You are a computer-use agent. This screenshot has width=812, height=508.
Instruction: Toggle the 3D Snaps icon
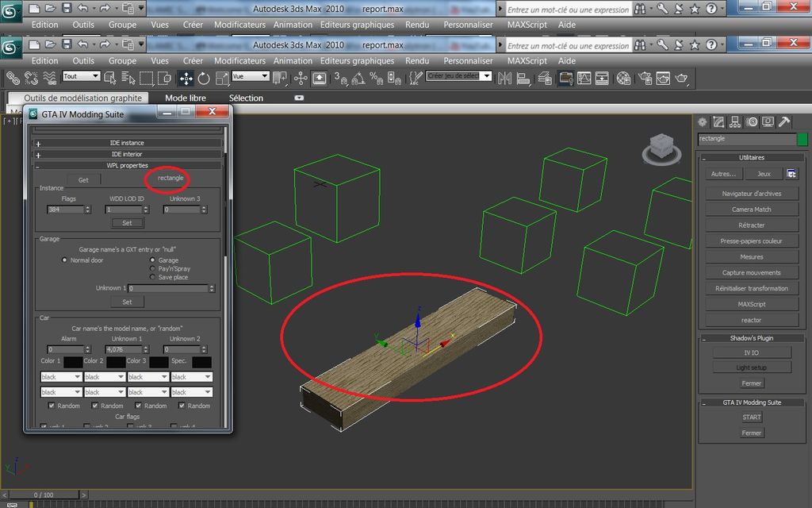340,79
